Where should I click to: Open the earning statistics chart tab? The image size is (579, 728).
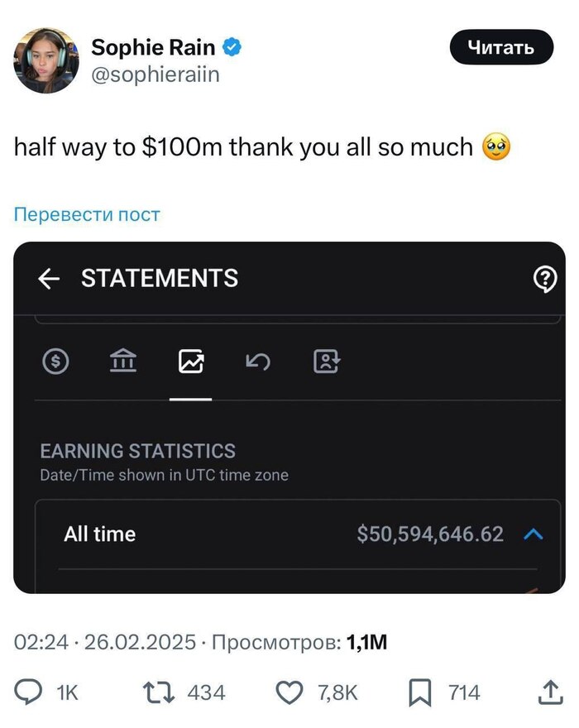coord(191,362)
